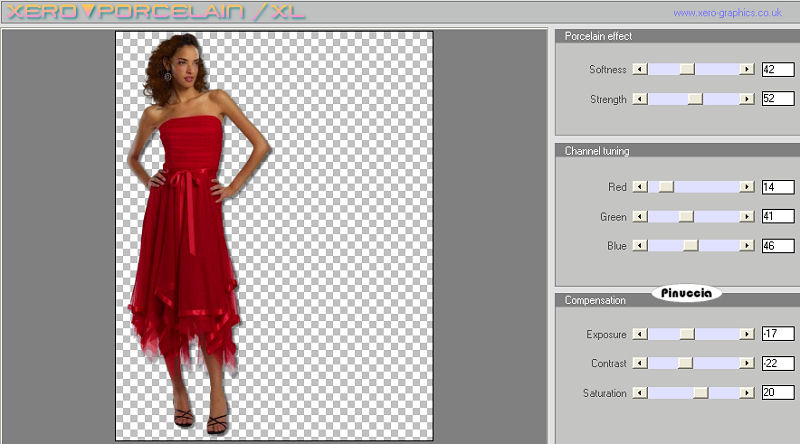800x444 pixels.
Task: Grab the Strength slider thumb
Action: tap(695, 98)
